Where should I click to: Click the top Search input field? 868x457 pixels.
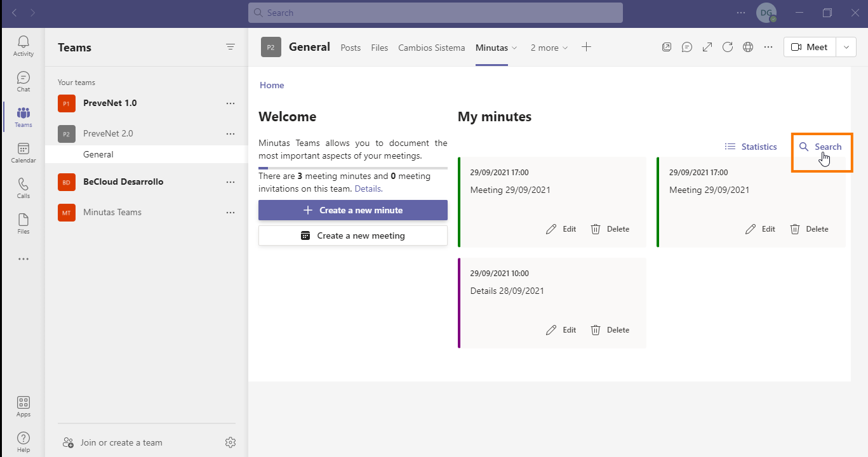coord(436,13)
